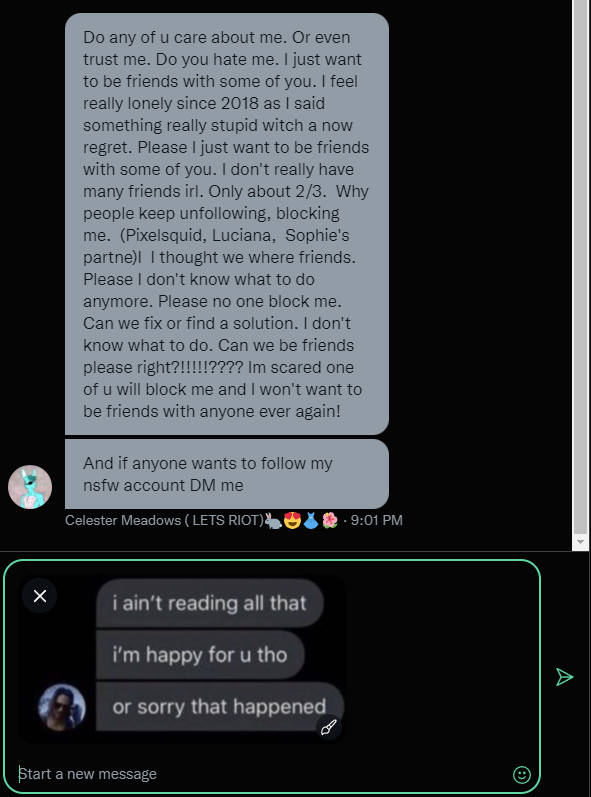Image resolution: width=591 pixels, height=797 pixels.
Task: Click the 'i ain't reading all that' bubble
Action: click(x=209, y=603)
